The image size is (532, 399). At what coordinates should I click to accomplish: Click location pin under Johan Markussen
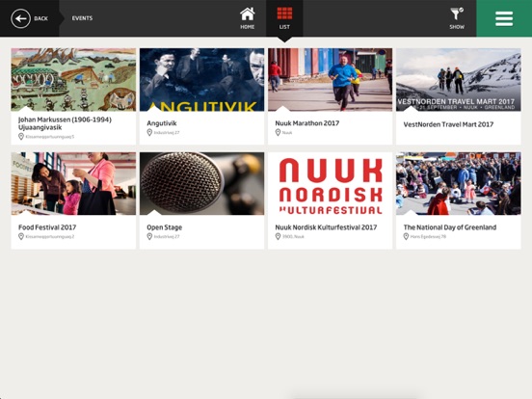click(x=21, y=137)
